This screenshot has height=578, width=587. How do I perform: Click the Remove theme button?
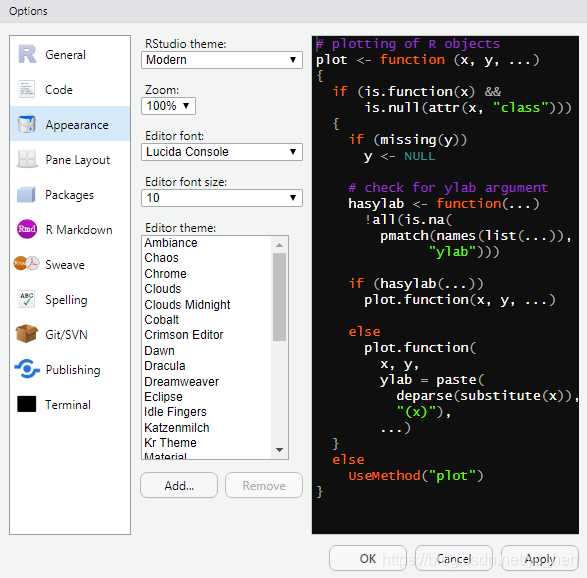(264, 486)
